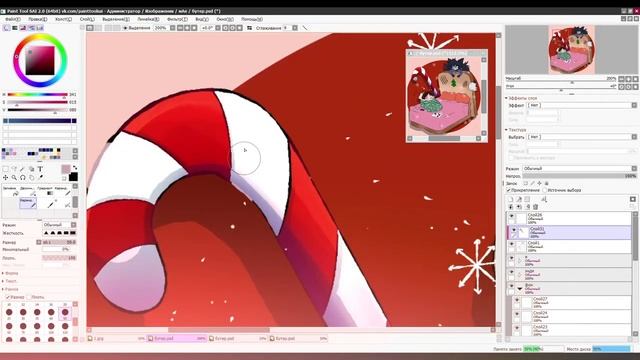Toggle the Источник выбора checkbox

545,190
